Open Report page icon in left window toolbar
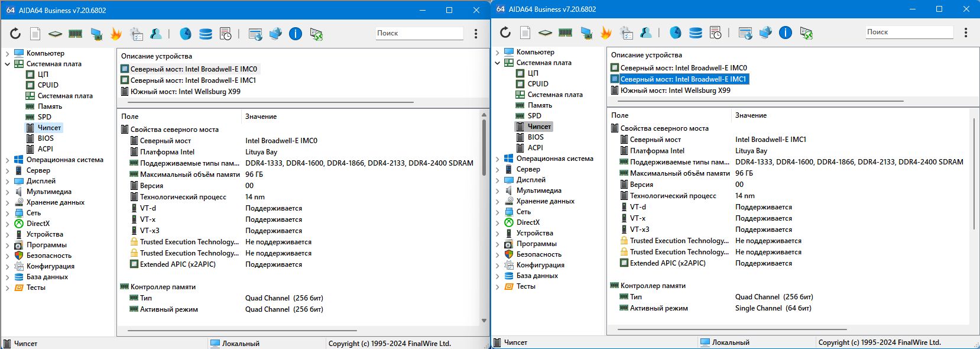Screen dimensions: 980x349 (x=35, y=34)
